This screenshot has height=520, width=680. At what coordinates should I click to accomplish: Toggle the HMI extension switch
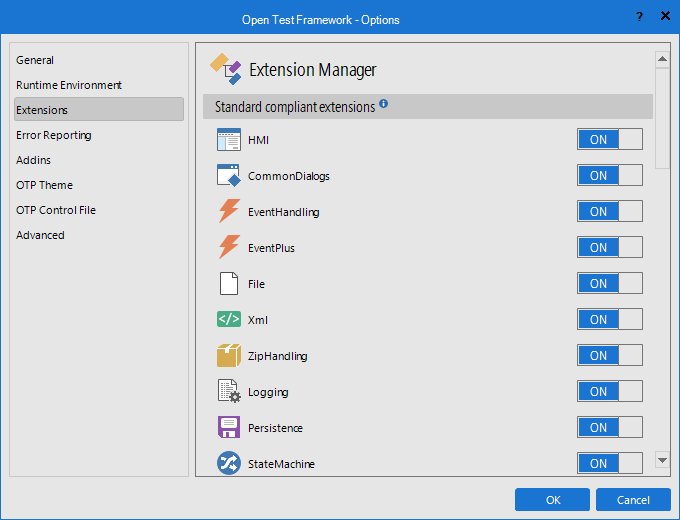[610, 139]
